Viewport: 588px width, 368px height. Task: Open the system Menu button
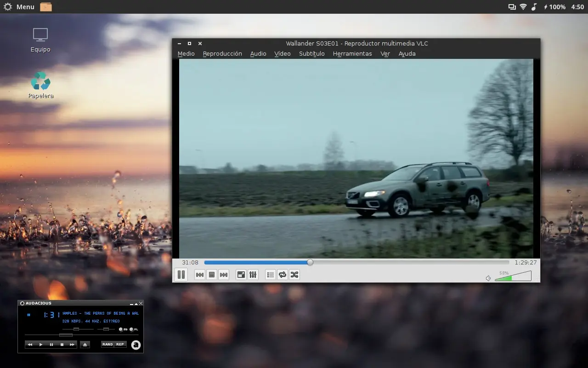point(20,7)
